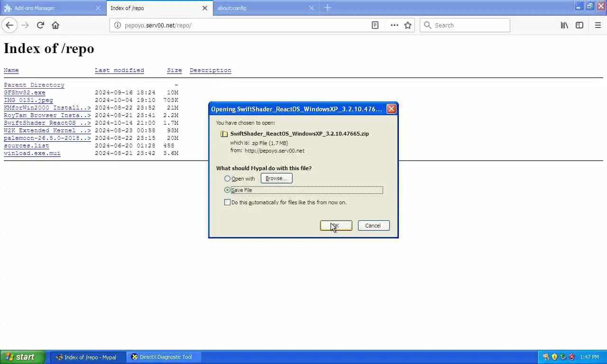This screenshot has width=607, height=364.
Task: Go back to the previous page
Action: [x=9, y=25]
